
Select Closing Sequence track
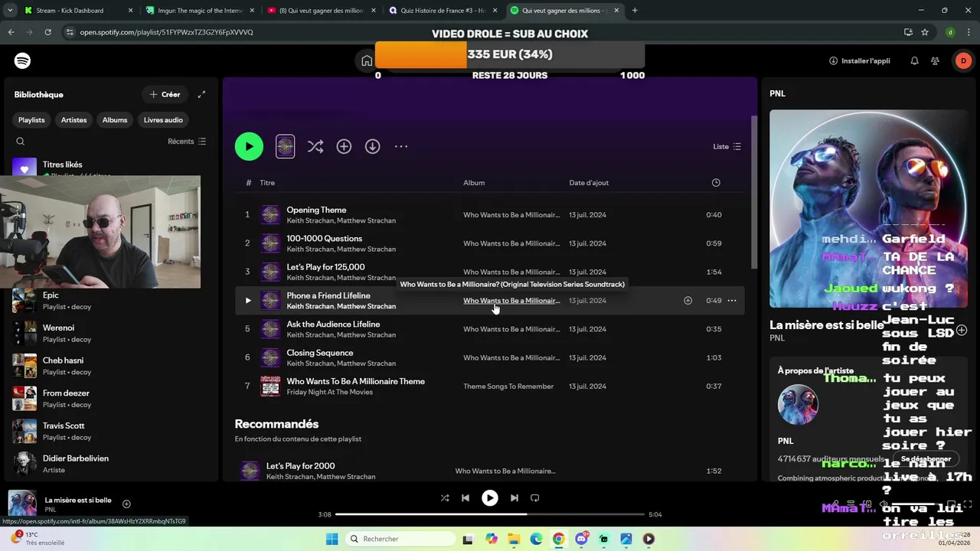[489, 357]
